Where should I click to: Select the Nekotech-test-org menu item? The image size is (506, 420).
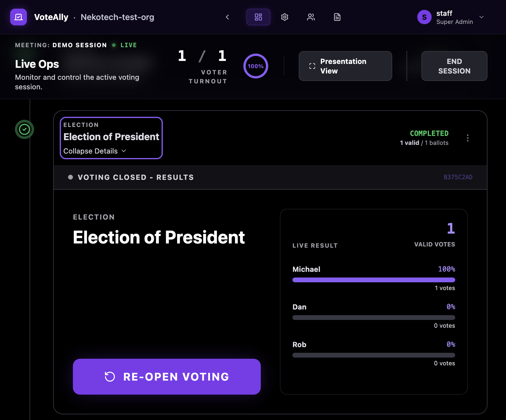pyautogui.click(x=117, y=17)
